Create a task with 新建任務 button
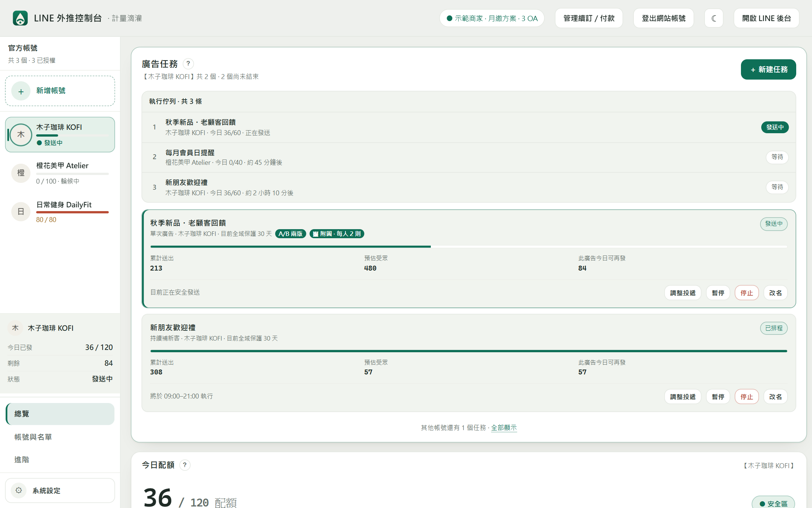This screenshot has height=508, width=812. [x=768, y=70]
